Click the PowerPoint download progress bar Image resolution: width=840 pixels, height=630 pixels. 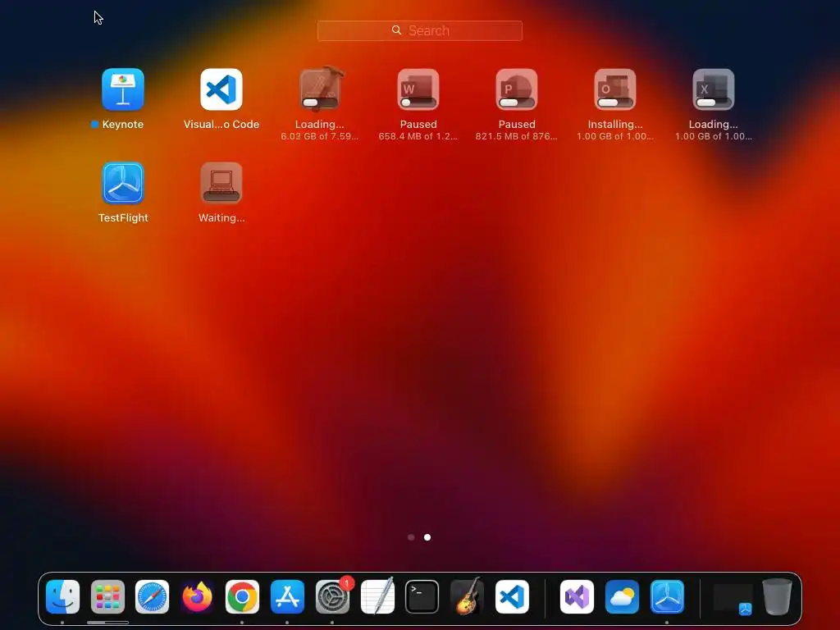(517, 103)
